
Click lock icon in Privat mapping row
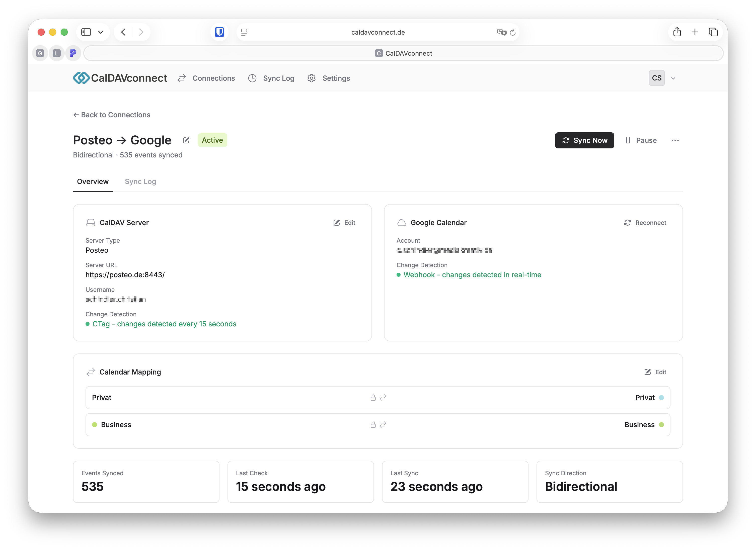tap(373, 397)
